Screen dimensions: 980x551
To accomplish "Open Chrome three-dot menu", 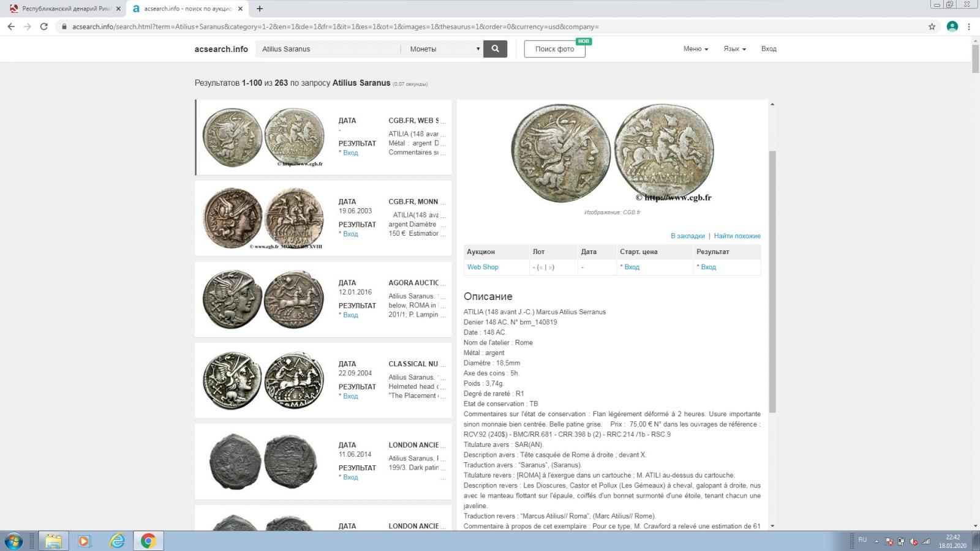I will [969, 26].
